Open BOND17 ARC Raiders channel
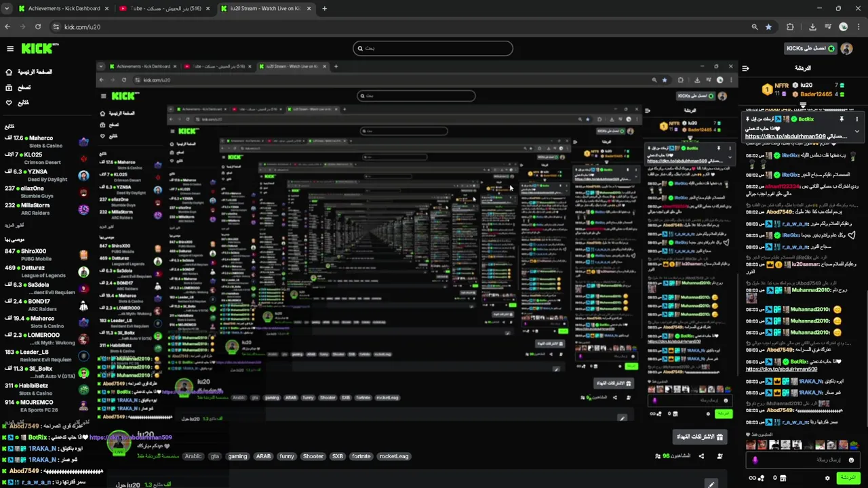Viewport: 868px width, 488px height. pos(46,305)
